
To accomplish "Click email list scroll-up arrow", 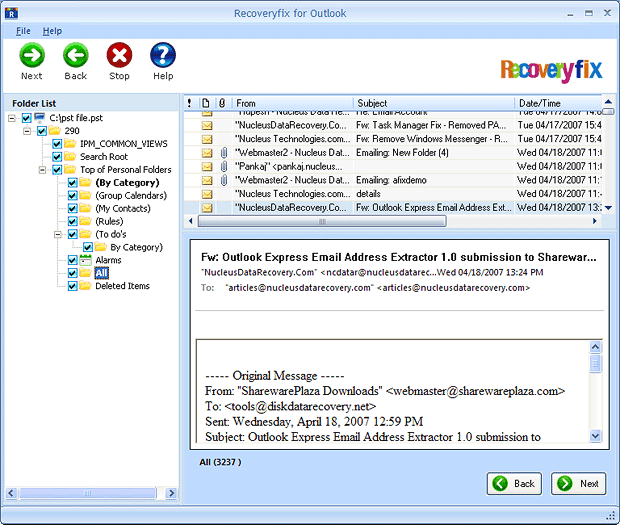I will click(609, 102).
